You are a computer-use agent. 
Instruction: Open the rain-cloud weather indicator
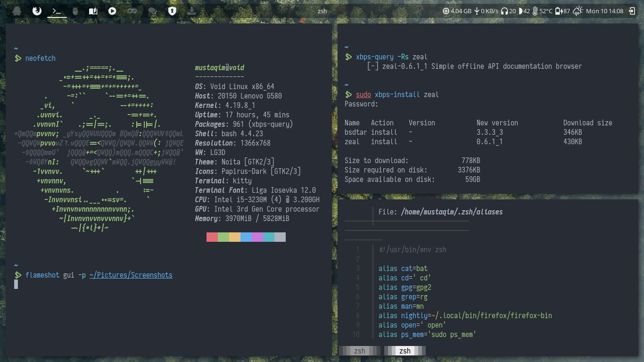pos(578,11)
